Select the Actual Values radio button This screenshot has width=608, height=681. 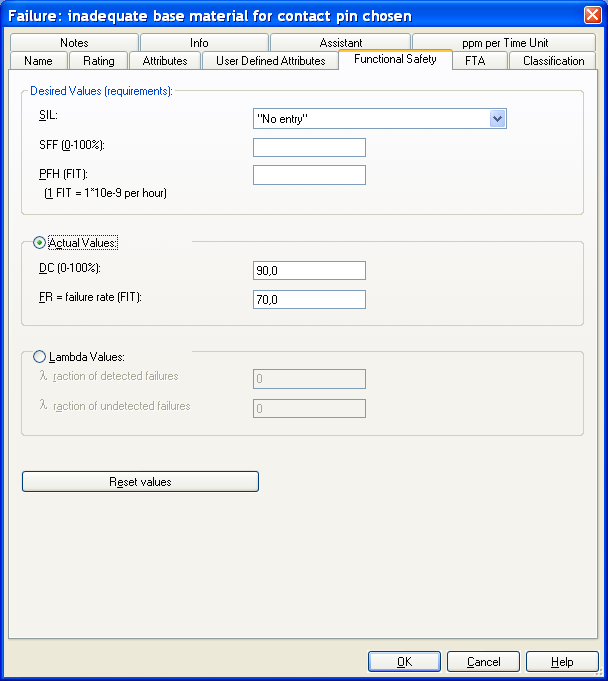click(x=40, y=243)
